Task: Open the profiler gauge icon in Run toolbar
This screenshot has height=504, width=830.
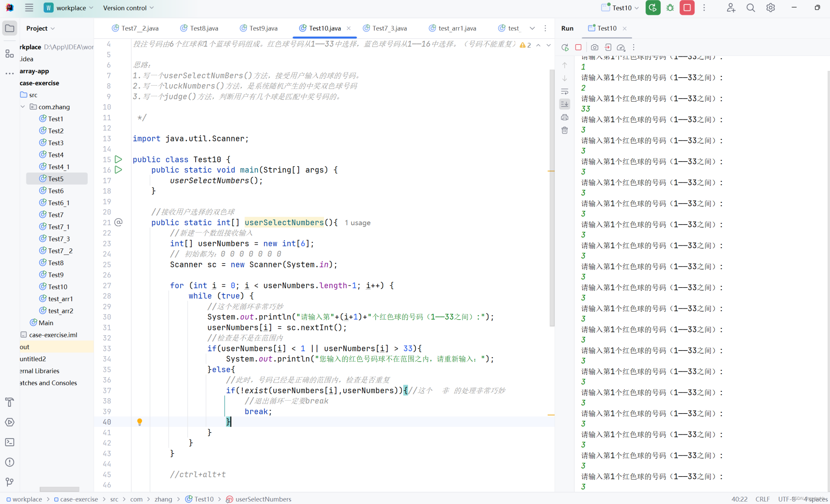Action: coord(621,47)
